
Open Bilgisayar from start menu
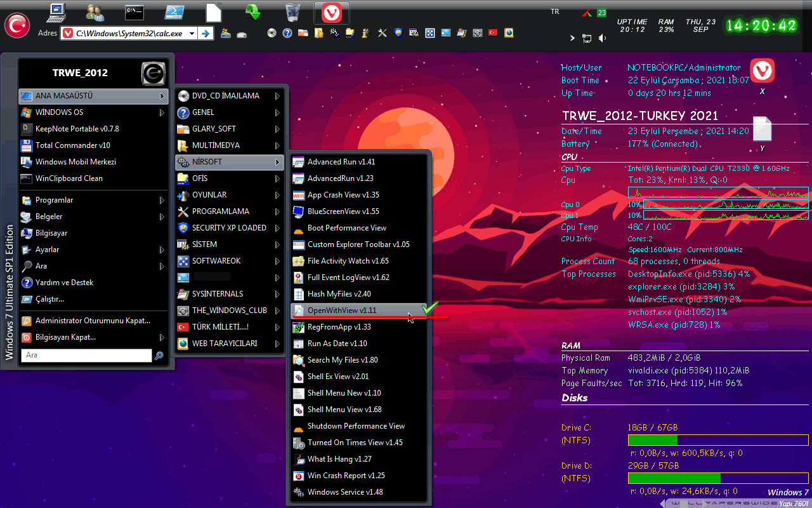click(x=93, y=233)
